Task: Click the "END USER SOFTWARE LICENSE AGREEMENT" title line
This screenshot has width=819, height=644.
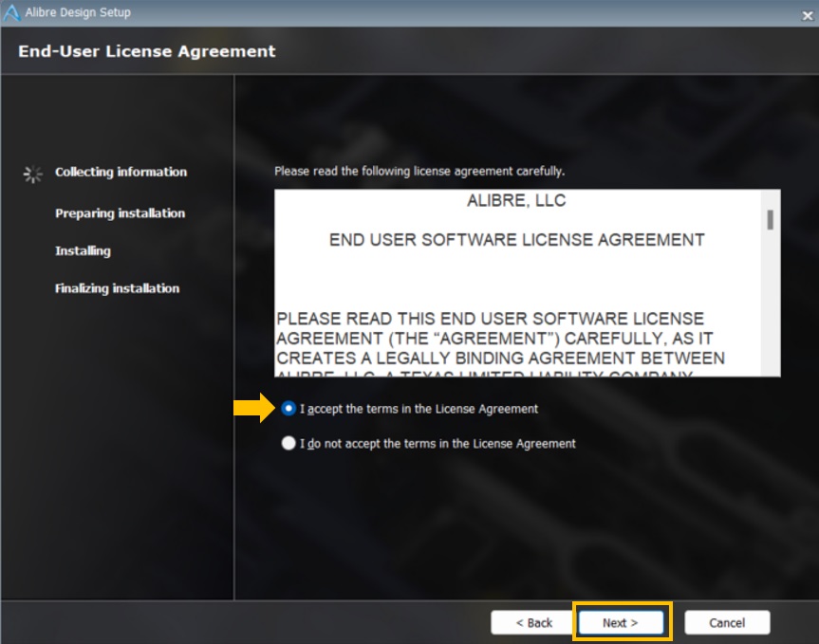Action: pos(516,240)
